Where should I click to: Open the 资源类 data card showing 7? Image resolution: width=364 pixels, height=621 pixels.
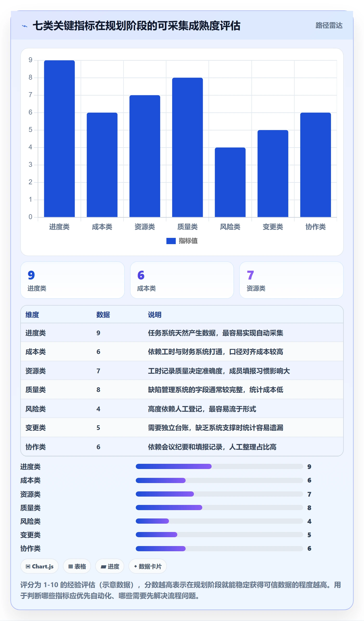click(291, 280)
